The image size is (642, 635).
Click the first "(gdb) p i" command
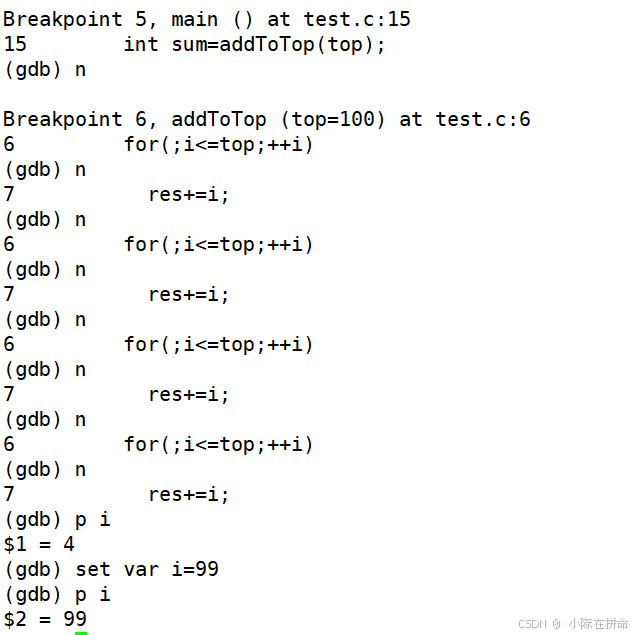point(57,520)
